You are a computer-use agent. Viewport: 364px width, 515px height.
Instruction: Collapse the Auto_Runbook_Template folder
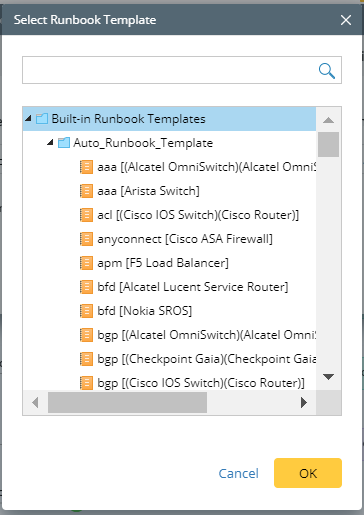pyautogui.click(x=50, y=142)
